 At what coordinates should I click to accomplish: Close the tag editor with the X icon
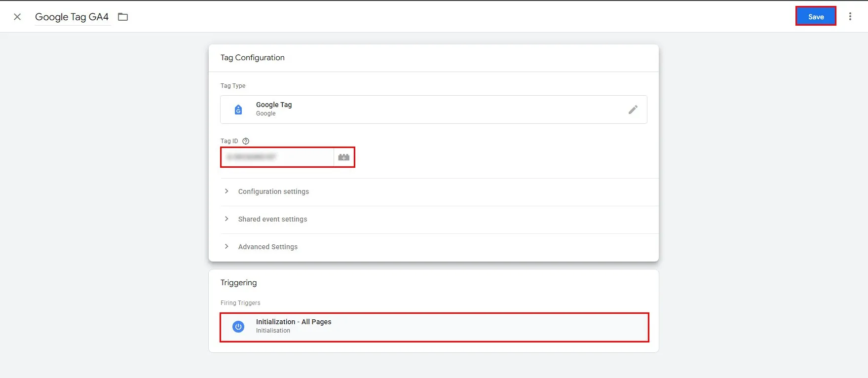click(17, 17)
